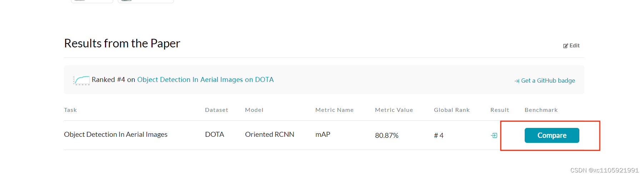Click the Oriented RCNN model cell
This screenshot has width=644, height=176.
(x=270, y=134)
